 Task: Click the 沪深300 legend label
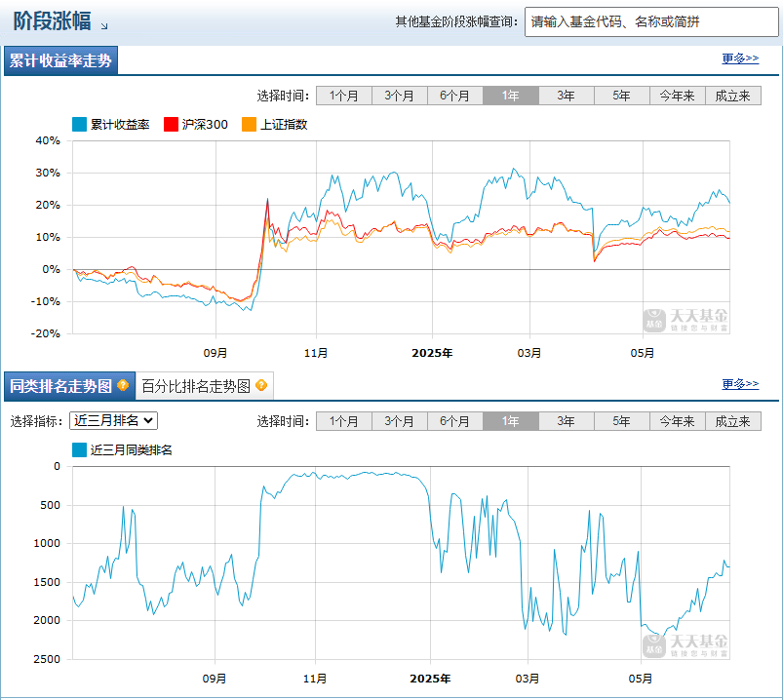pyautogui.click(x=205, y=125)
